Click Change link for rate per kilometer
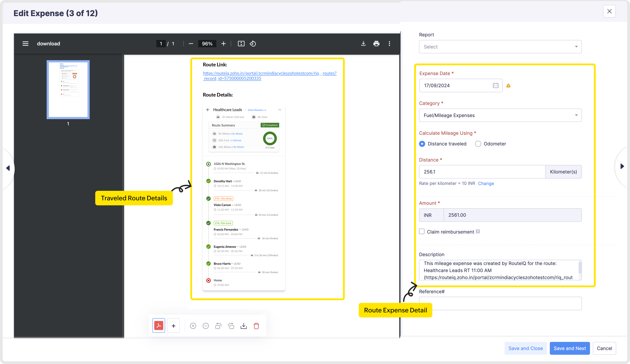The image size is (630, 364). point(486,183)
